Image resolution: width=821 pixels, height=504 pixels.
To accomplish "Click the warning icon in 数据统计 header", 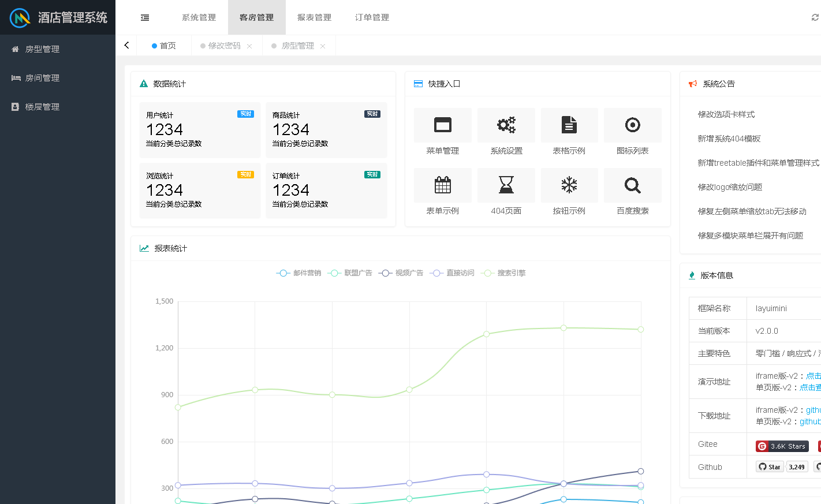I will (x=144, y=84).
